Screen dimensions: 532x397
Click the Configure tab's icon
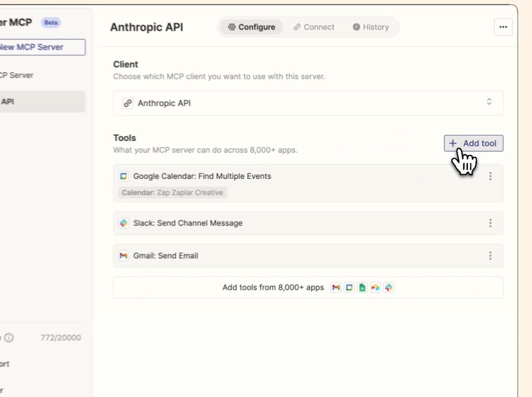(x=231, y=27)
